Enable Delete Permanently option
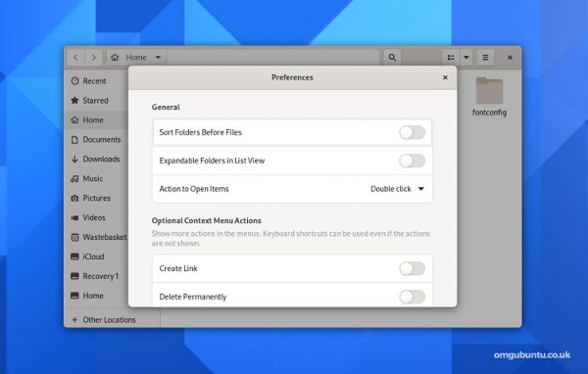 point(412,297)
